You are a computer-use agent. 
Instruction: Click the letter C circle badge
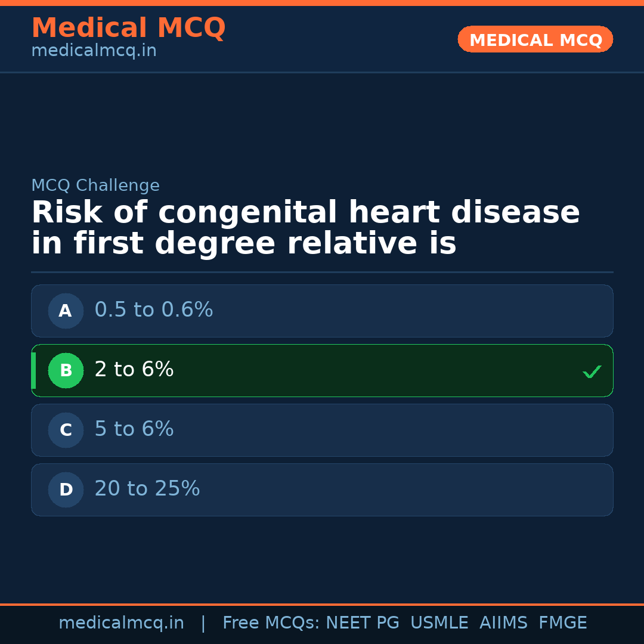pyautogui.click(x=66, y=430)
